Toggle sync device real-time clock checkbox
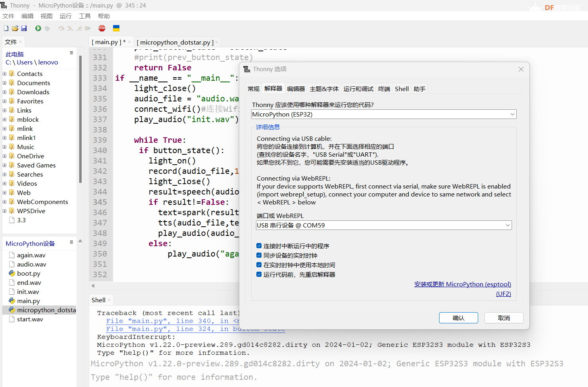This screenshot has width=588, height=387. [x=259, y=255]
